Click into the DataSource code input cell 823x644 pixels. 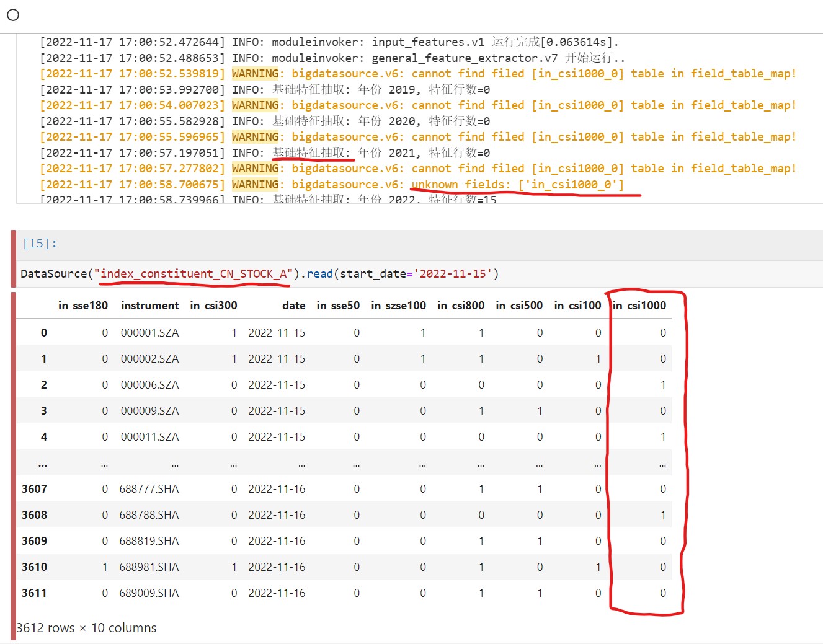[x=419, y=273]
